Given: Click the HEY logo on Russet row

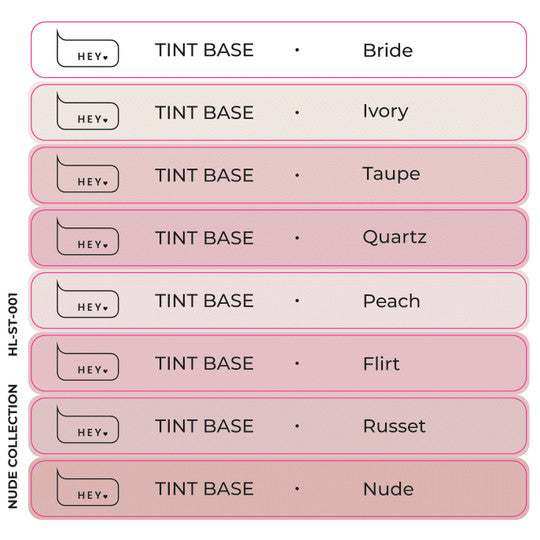Looking at the screenshot, I should (x=88, y=425).
